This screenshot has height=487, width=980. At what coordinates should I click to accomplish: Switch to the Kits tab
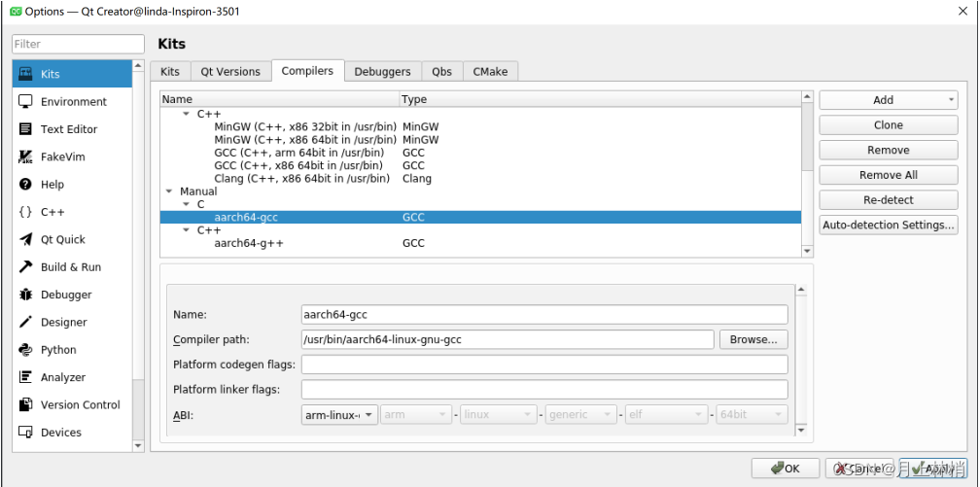pyautogui.click(x=170, y=71)
